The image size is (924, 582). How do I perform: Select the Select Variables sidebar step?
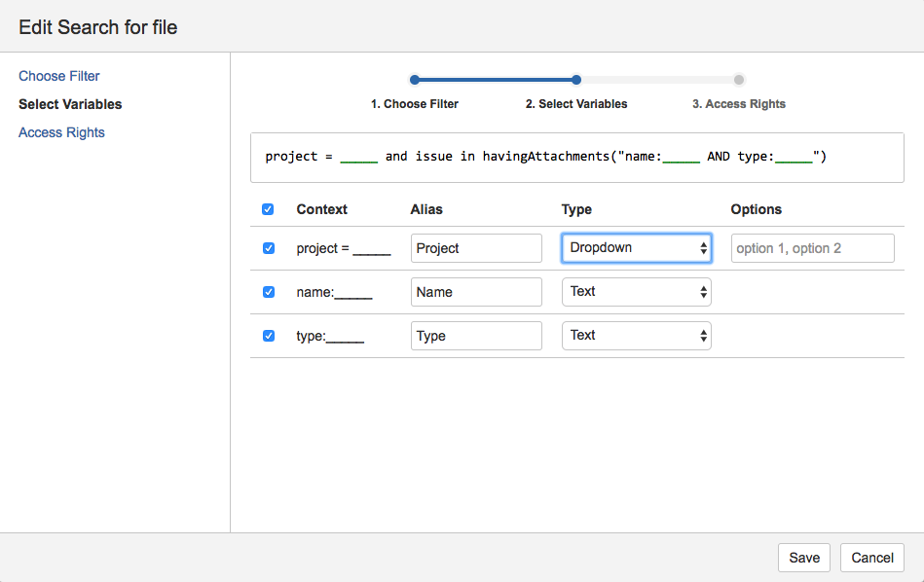(x=70, y=104)
